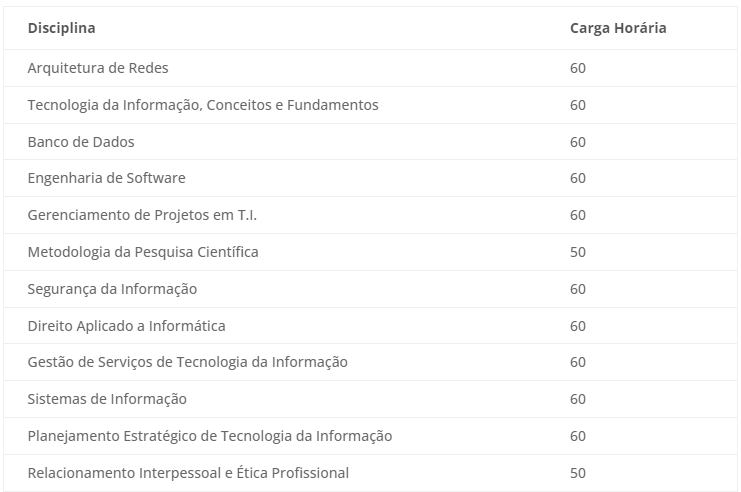741x492 pixels.
Task: Select Direito Aplicado a Informática
Action: (x=126, y=326)
